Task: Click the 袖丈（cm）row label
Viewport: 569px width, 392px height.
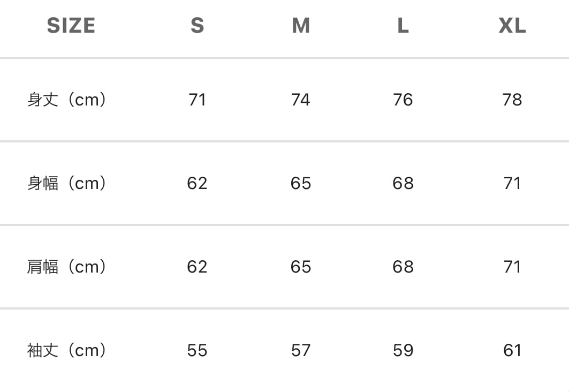Action: [67, 350]
